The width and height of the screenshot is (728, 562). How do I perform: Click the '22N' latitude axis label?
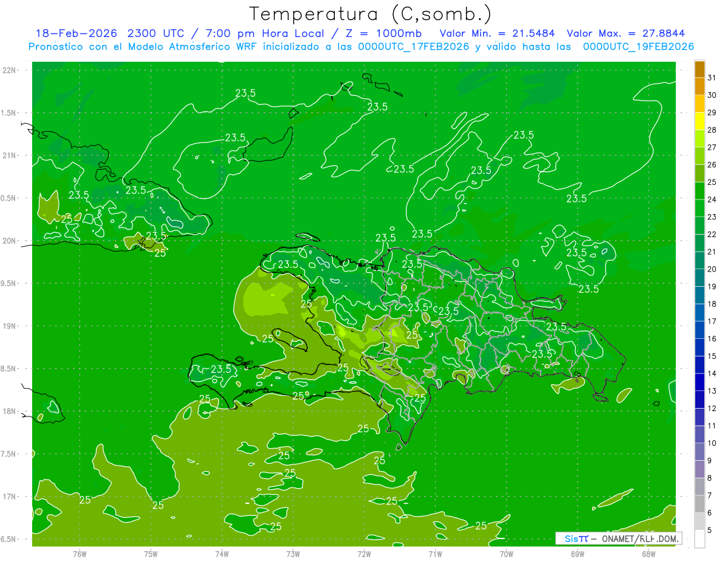pyautogui.click(x=9, y=70)
